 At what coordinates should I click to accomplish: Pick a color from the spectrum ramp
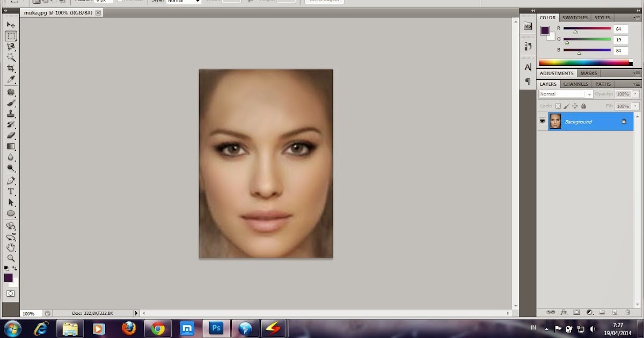pyautogui.click(x=585, y=63)
